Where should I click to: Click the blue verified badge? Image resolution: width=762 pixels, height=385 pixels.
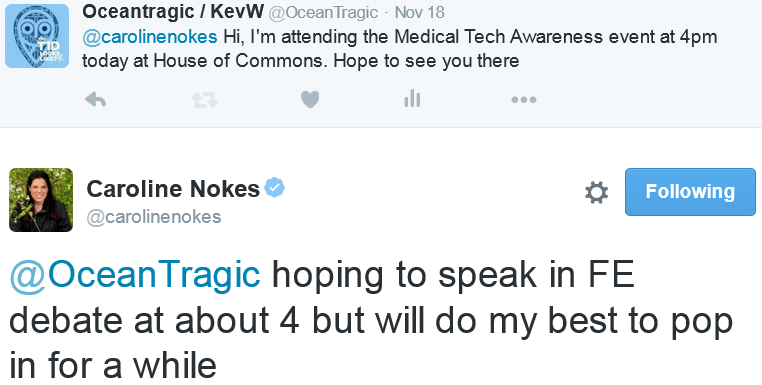[x=275, y=188]
